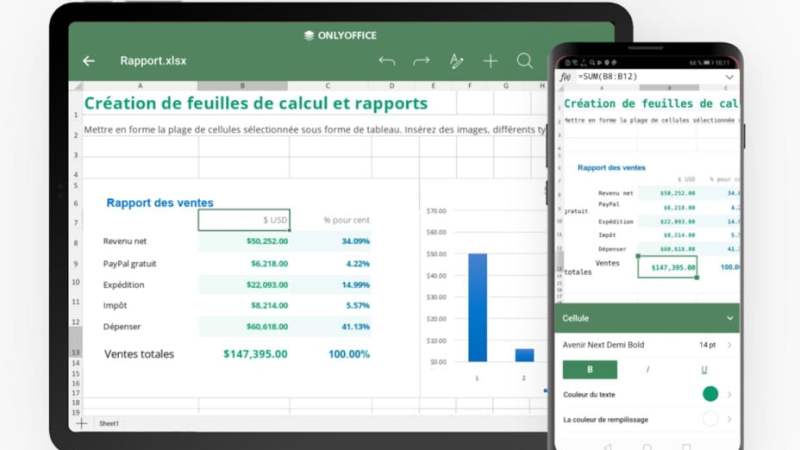The height and width of the screenshot is (450, 800).
Task: Click the undo arrow on the tablet toolbar
Action: [387, 61]
